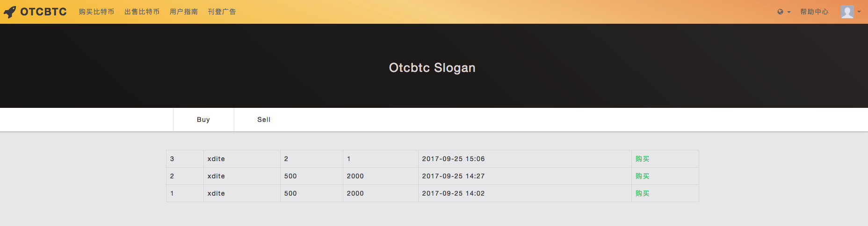Screen dimensions: 868x226
Task: Expand the language dropdown arrow
Action: pos(789,12)
